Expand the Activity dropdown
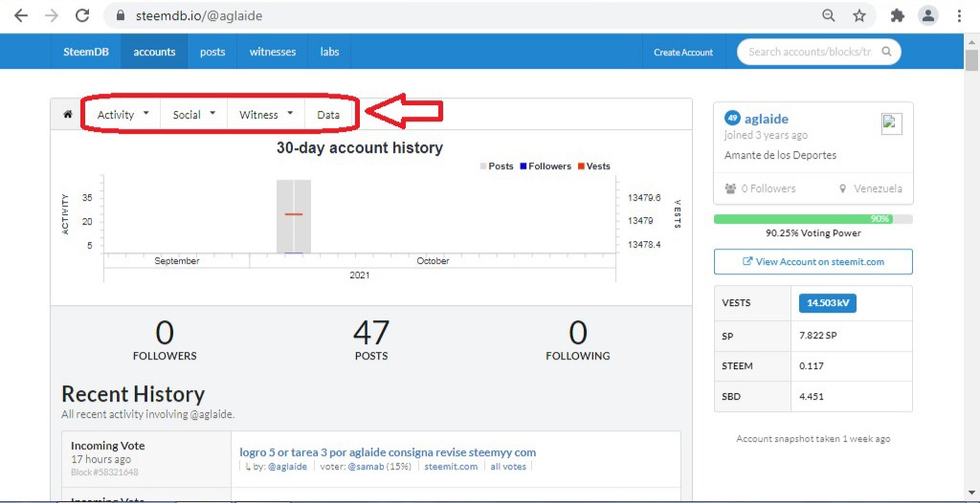This screenshot has width=980, height=503. click(x=123, y=115)
